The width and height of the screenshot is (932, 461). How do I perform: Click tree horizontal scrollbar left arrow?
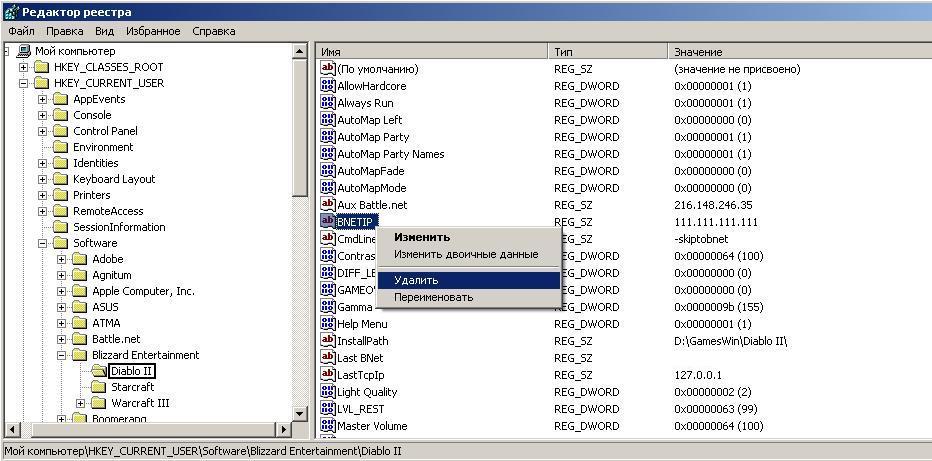pyautogui.click(x=12, y=429)
